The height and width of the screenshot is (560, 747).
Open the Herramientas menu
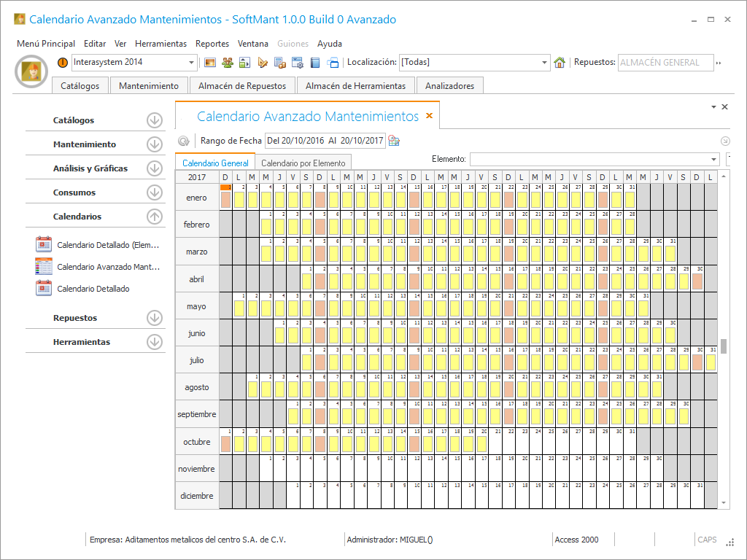point(160,44)
